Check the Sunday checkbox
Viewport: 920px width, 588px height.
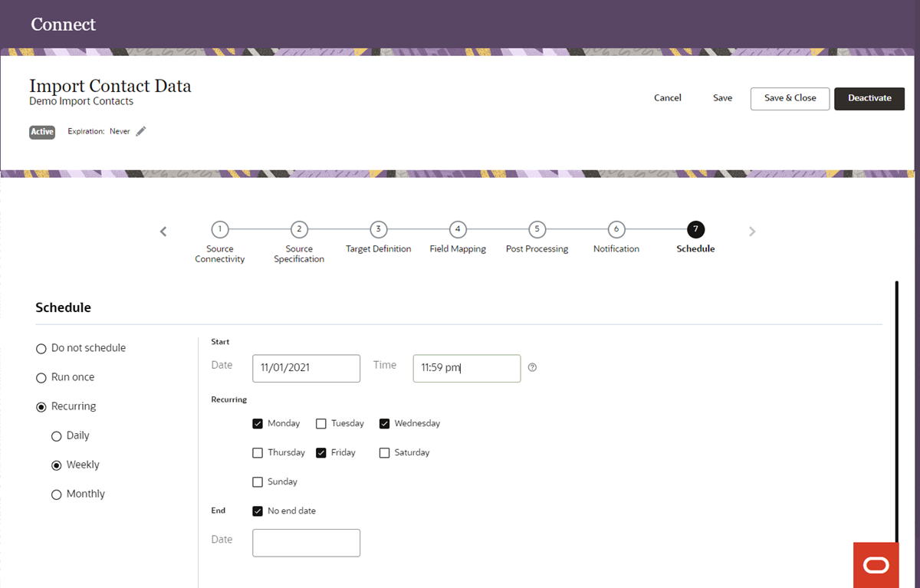click(258, 481)
